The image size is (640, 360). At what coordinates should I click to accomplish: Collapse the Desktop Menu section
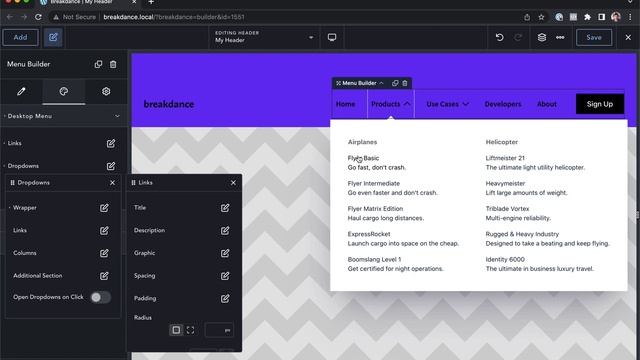[x=117, y=116]
